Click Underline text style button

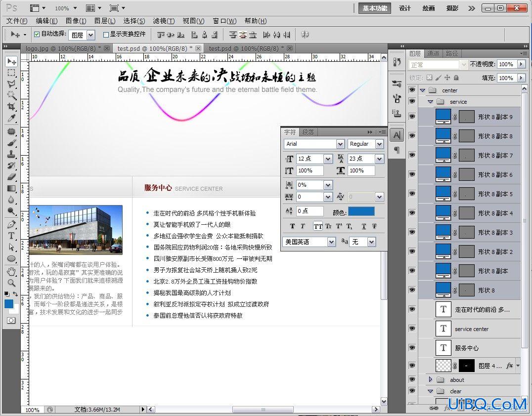364,226
